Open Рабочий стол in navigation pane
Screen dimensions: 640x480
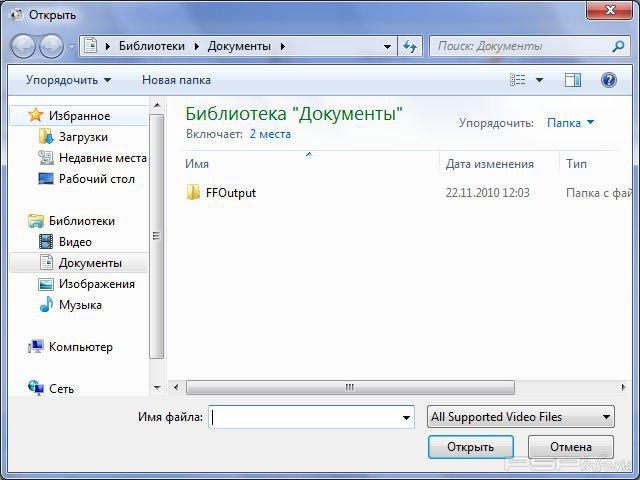(97, 179)
